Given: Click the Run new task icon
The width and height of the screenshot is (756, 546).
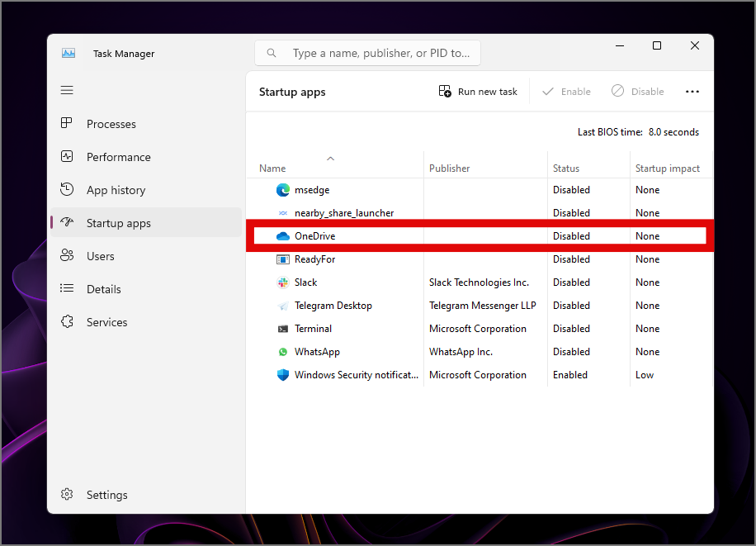Looking at the screenshot, I should (445, 91).
